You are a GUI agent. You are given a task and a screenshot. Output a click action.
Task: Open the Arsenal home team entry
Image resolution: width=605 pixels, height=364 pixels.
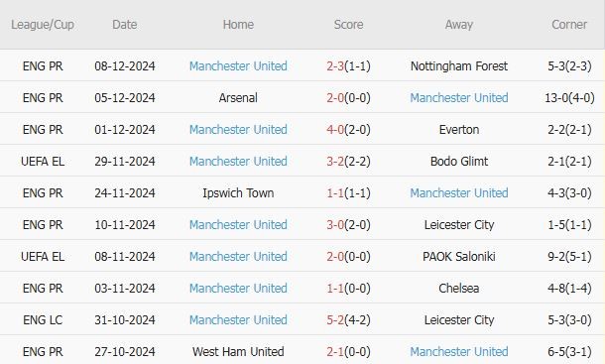pyautogui.click(x=238, y=97)
